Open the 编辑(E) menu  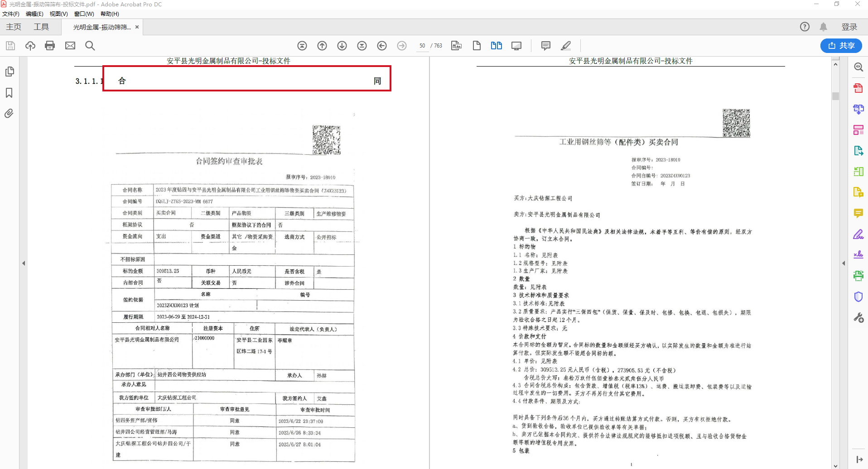tap(34, 14)
